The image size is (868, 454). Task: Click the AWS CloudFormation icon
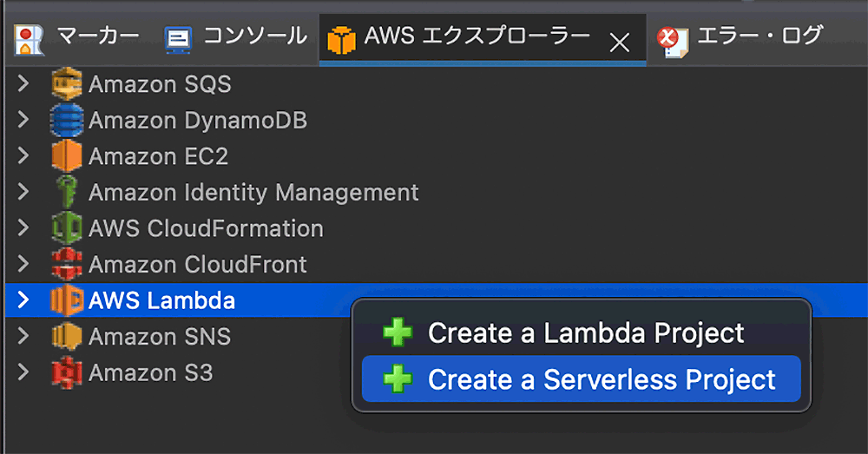66,228
